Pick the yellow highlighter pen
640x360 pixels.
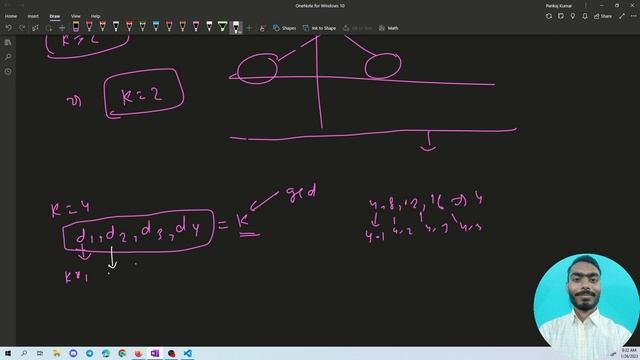pyautogui.click(x=76, y=27)
